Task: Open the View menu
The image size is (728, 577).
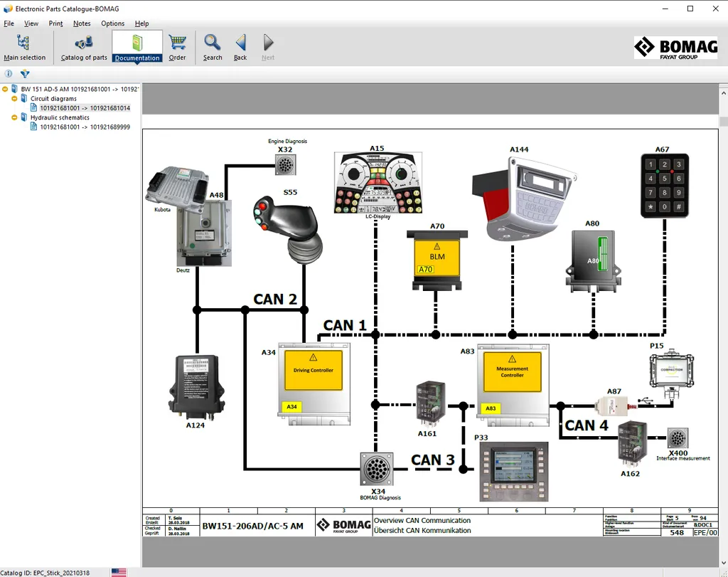Action: [x=31, y=23]
